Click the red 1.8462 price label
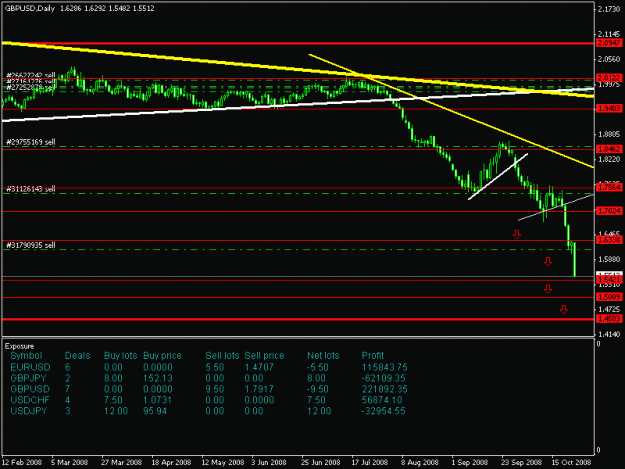This screenshot has height=469, width=625. click(x=609, y=149)
